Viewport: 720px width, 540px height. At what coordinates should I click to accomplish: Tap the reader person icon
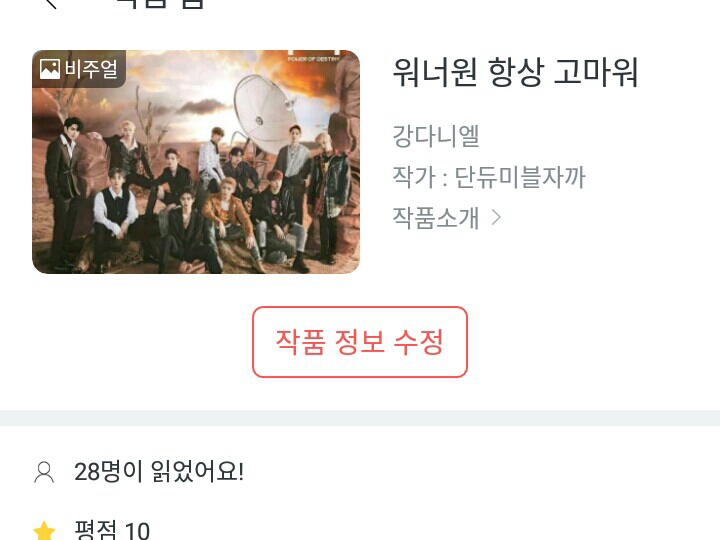[x=44, y=472]
